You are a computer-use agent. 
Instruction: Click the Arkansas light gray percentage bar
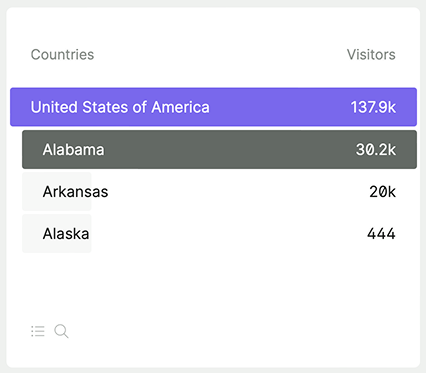tap(57, 192)
